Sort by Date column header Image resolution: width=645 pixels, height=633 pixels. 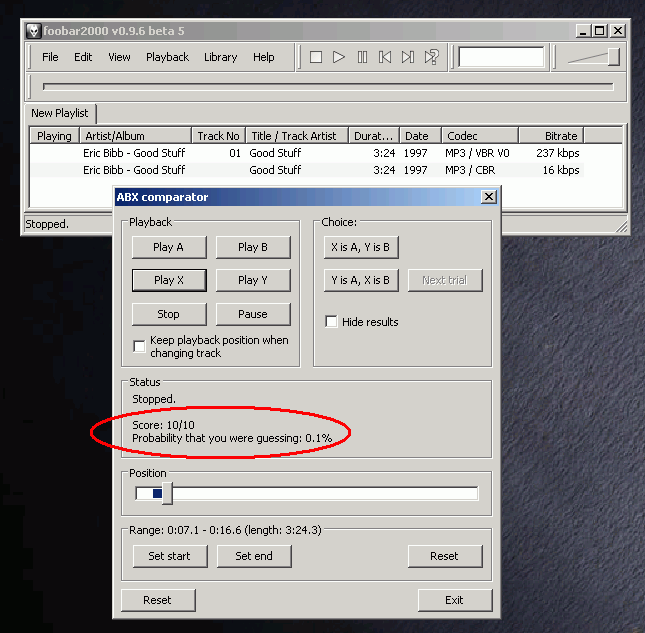(420, 136)
